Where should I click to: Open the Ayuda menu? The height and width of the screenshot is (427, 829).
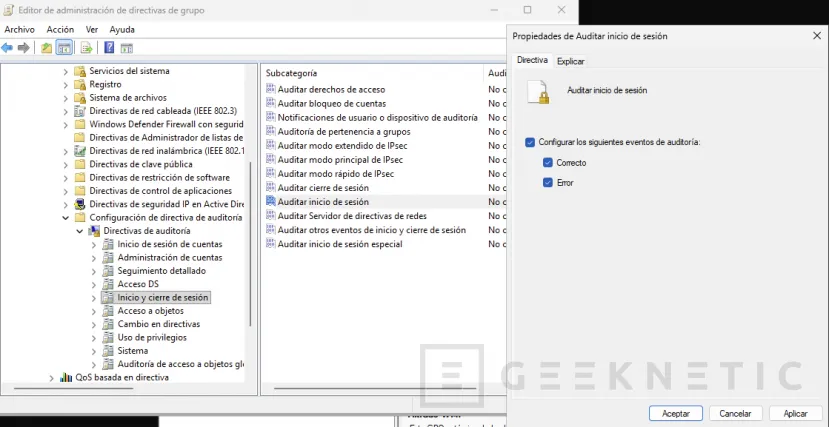tap(122, 30)
